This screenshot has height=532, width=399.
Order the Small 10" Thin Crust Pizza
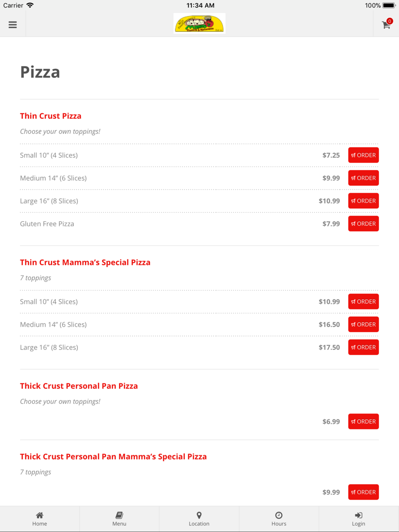pyautogui.click(x=363, y=155)
